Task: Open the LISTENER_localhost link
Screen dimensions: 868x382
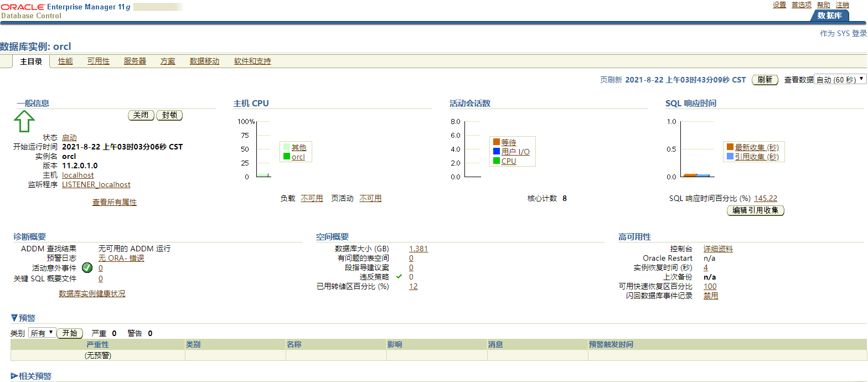Action: [96, 184]
